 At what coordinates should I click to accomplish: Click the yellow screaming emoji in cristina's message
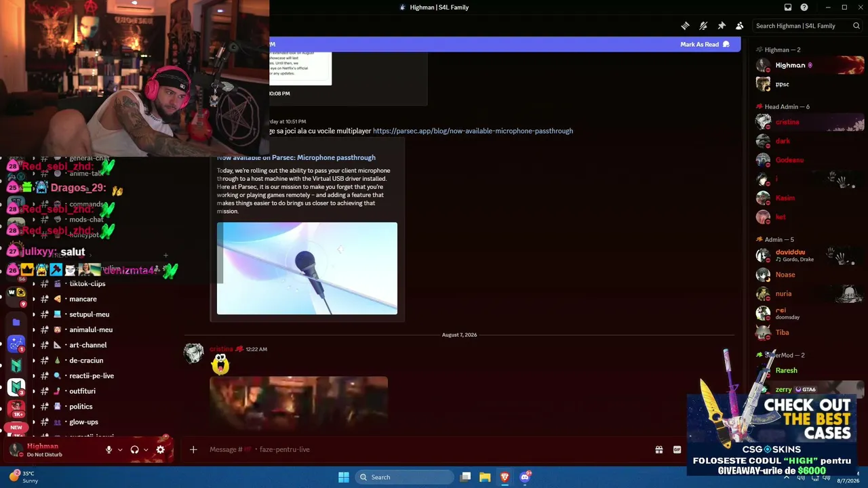click(220, 365)
